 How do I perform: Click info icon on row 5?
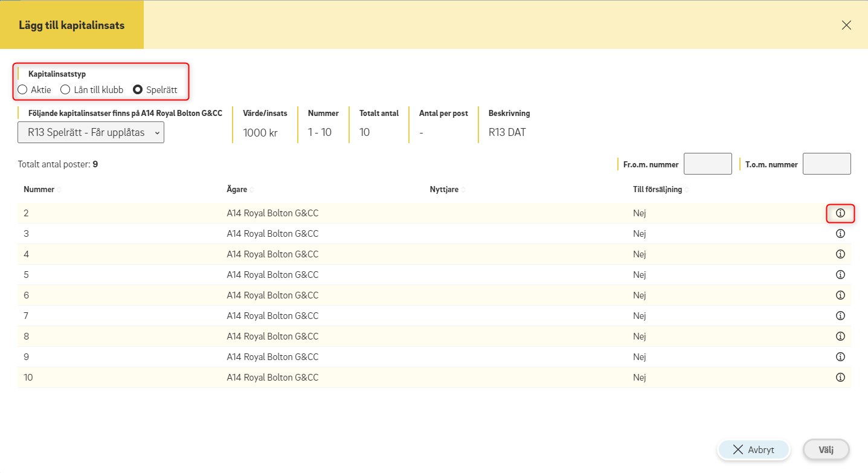(x=840, y=275)
